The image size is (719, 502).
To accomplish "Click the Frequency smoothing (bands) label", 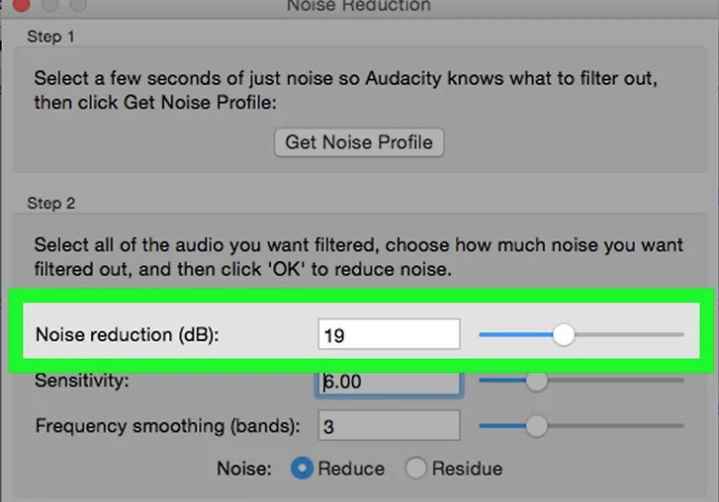I will 167,426.
